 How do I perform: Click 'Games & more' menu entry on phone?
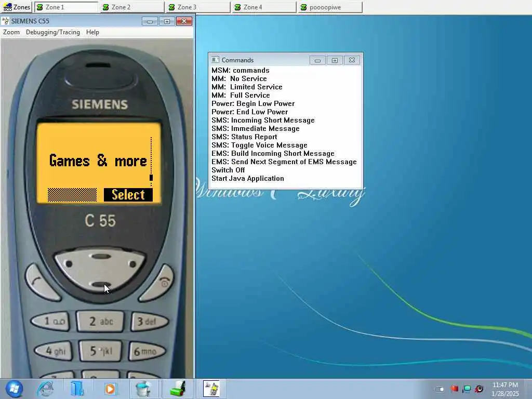(98, 161)
